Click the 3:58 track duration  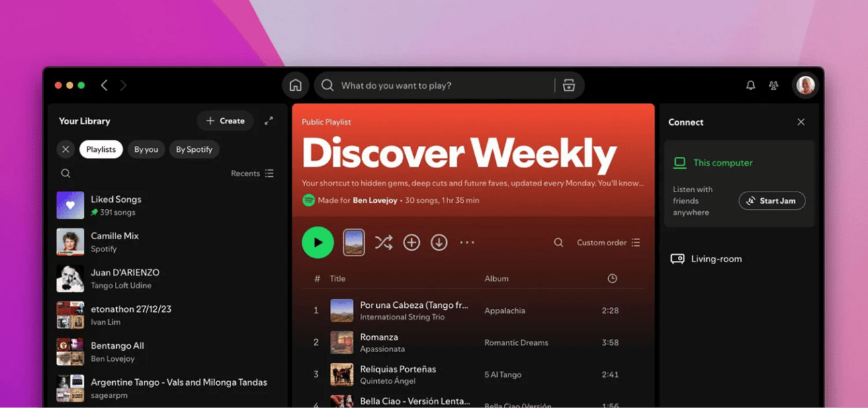610,343
